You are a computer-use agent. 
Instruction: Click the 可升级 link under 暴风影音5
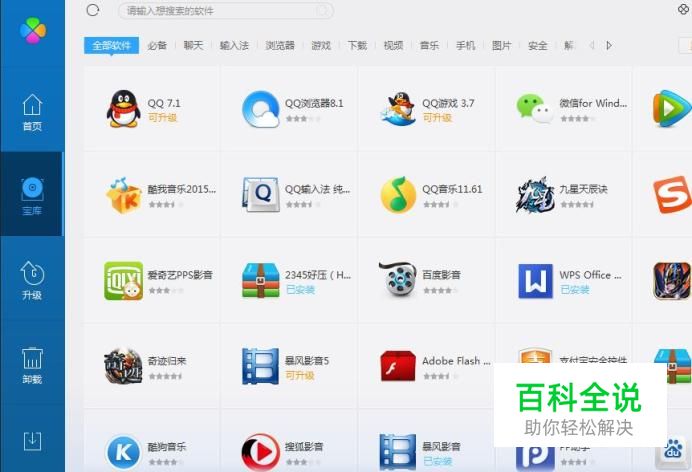tap(300, 375)
